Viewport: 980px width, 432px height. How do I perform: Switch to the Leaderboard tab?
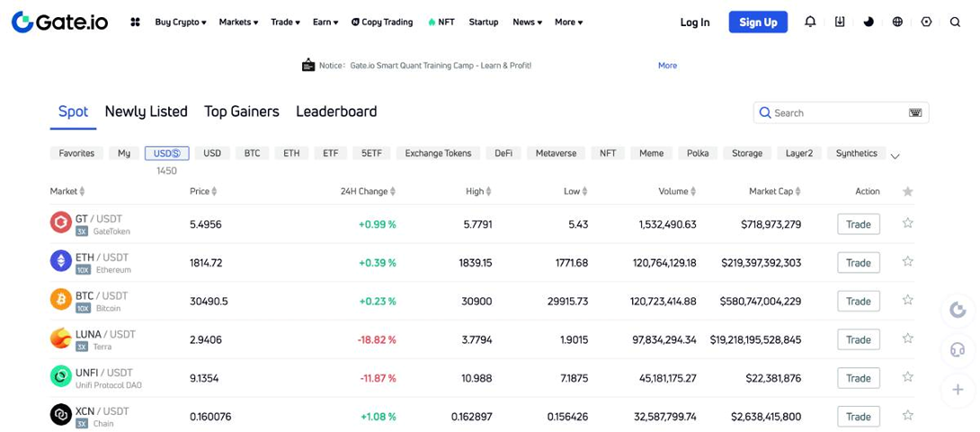point(336,112)
